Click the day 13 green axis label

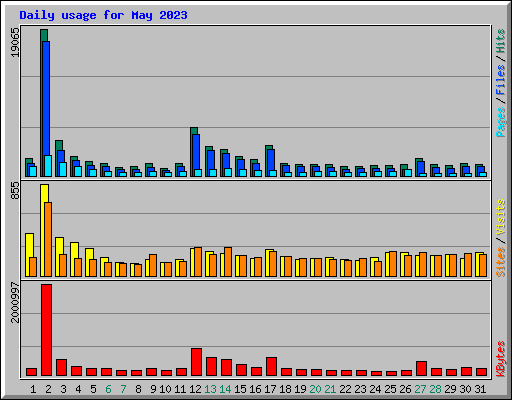210,389
